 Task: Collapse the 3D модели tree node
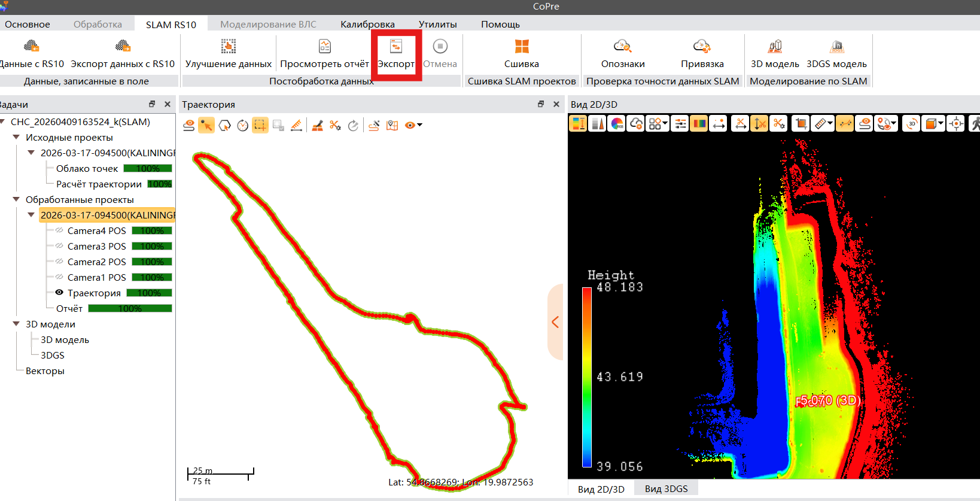16,324
